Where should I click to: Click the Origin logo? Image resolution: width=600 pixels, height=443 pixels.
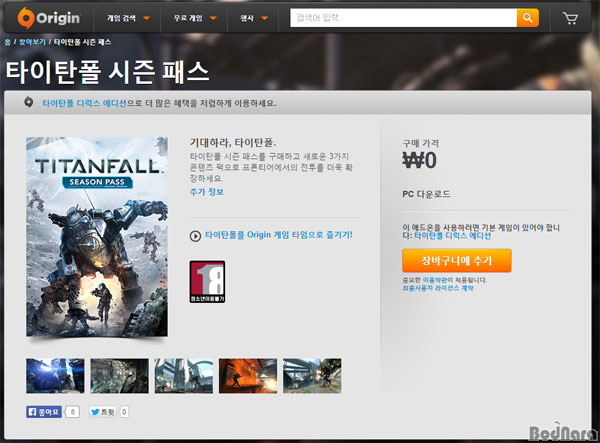tap(49, 18)
